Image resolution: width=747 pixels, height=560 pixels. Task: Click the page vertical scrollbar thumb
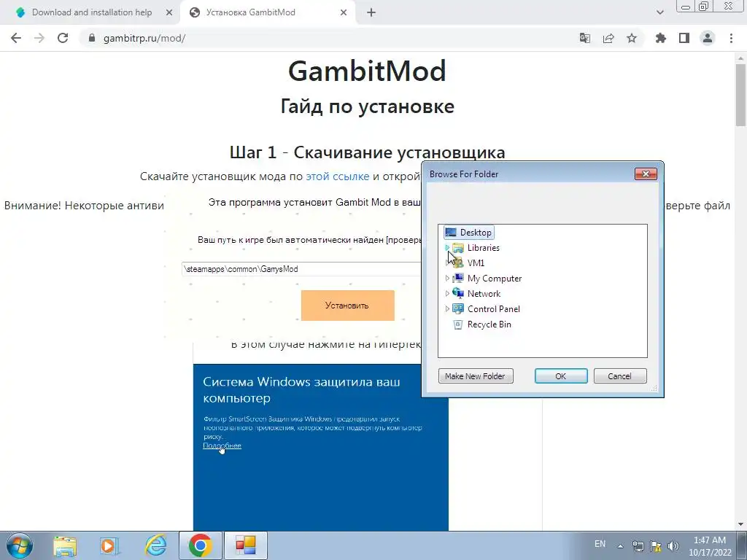tap(741, 96)
